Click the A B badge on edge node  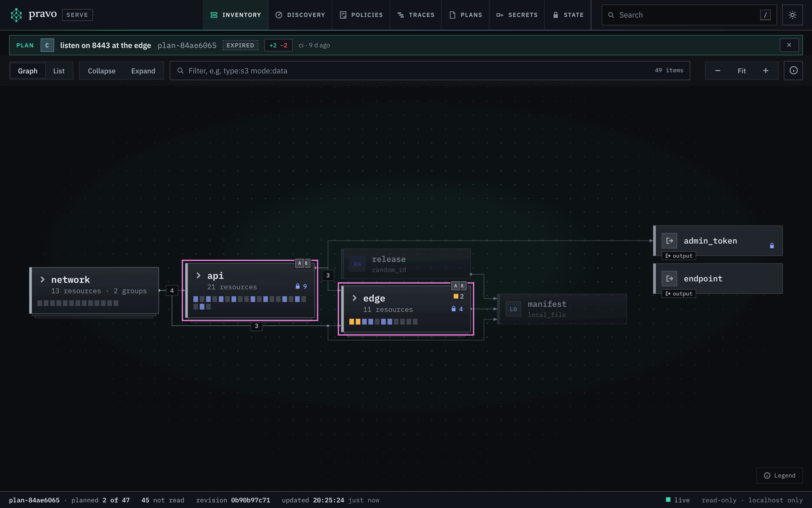pyautogui.click(x=459, y=286)
